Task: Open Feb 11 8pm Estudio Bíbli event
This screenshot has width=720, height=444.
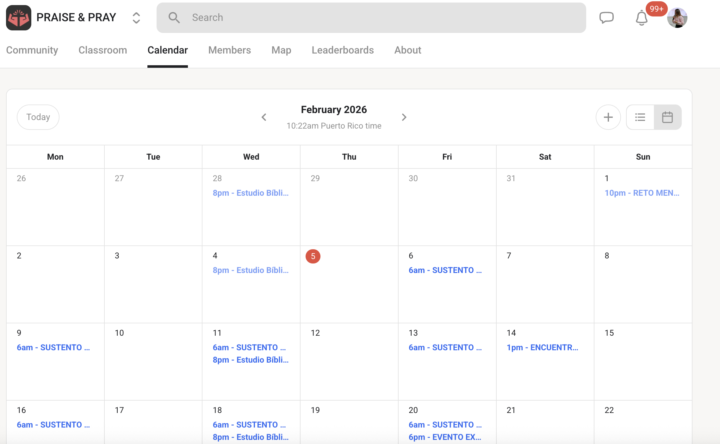Action: pyautogui.click(x=251, y=360)
